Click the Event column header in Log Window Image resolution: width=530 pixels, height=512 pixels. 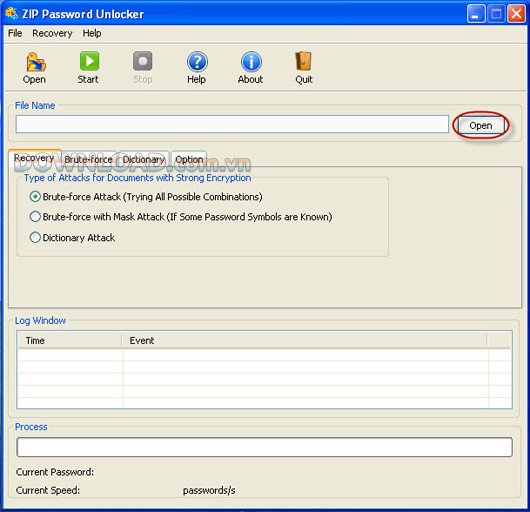pos(304,341)
